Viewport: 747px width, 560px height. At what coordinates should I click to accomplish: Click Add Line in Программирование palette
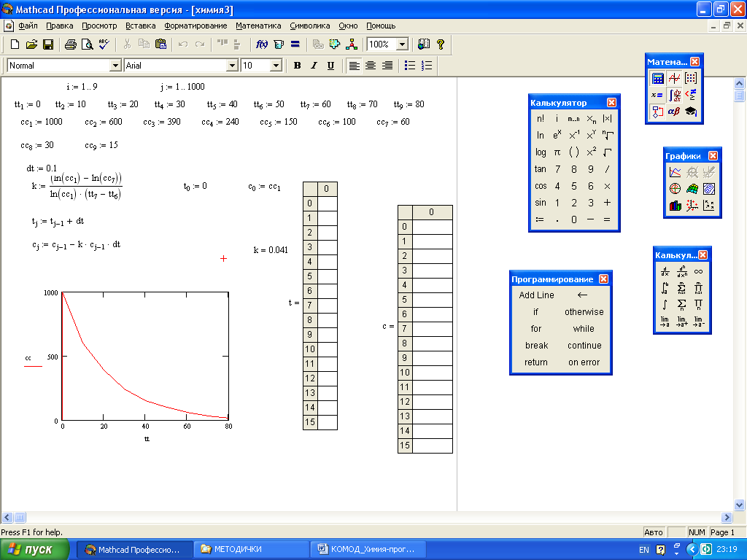click(x=536, y=295)
